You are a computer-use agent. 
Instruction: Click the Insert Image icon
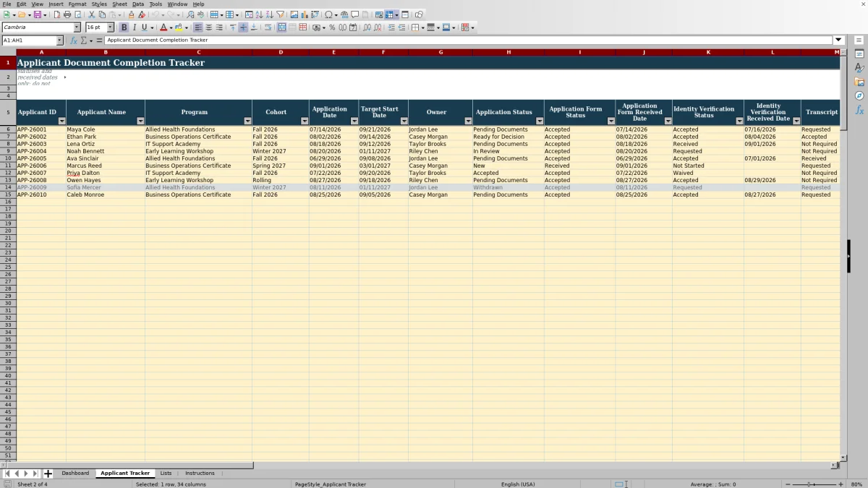(x=294, y=14)
